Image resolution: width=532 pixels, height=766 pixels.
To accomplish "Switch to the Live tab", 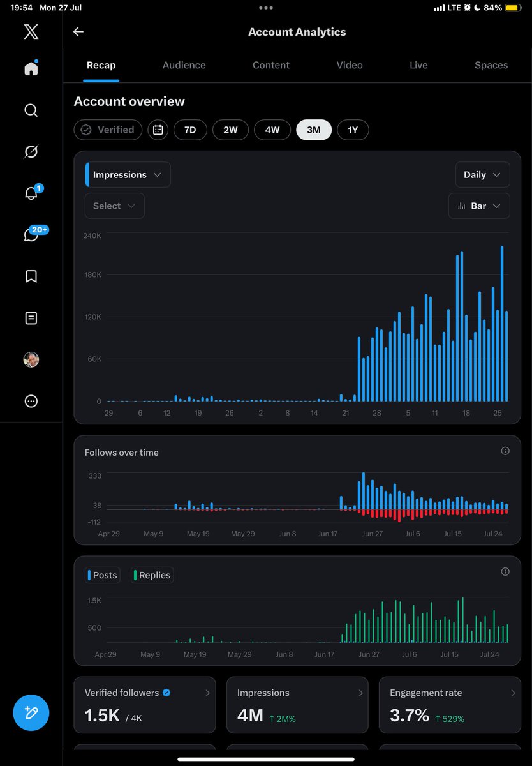I will pos(418,65).
